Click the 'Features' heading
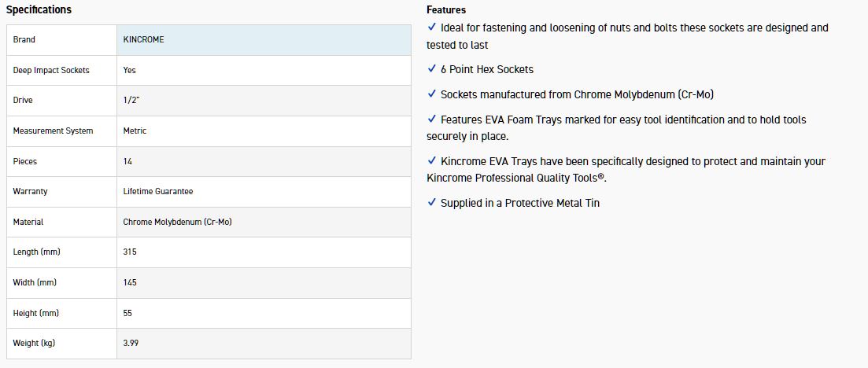Screen dimensions: 868x368 (446, 10)
